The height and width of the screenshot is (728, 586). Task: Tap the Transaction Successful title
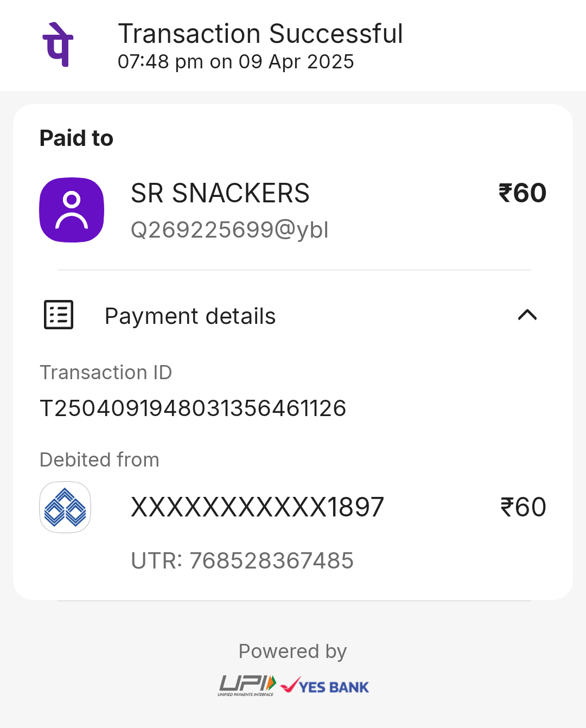[260, 34]
